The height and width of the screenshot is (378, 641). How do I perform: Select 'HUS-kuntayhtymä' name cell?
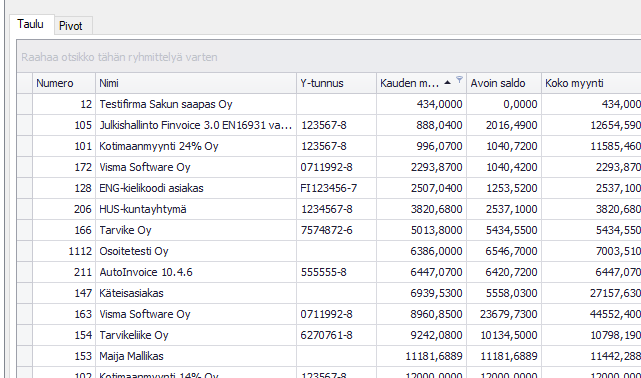pyautogui.click(x=196, y=209)
